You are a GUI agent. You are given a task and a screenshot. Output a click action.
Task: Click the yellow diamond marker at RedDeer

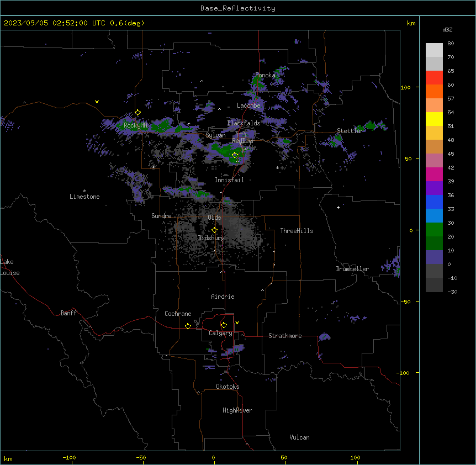(x=235, y=155)
